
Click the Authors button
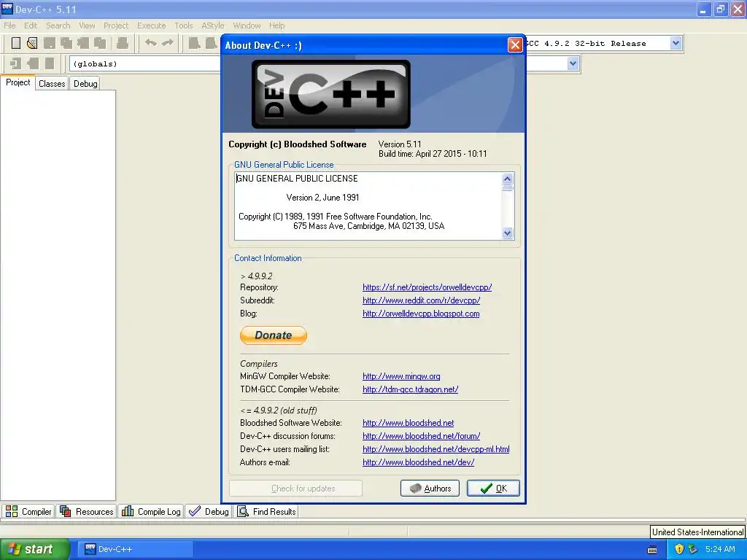click(430, 488)
